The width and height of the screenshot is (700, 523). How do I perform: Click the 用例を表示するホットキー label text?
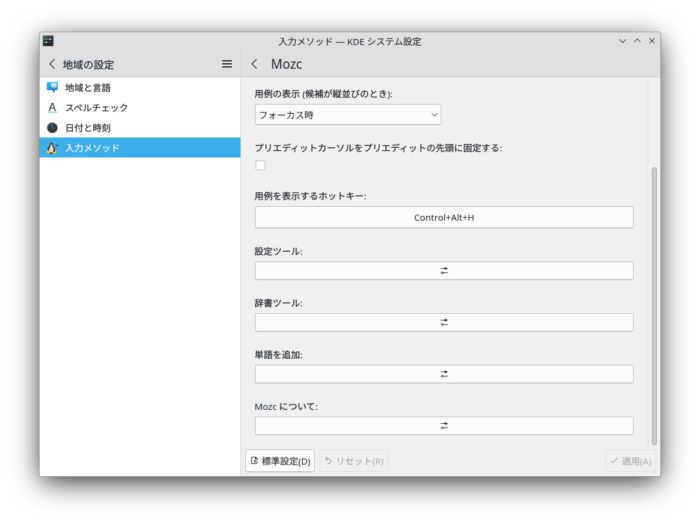(x=310, y=196)
